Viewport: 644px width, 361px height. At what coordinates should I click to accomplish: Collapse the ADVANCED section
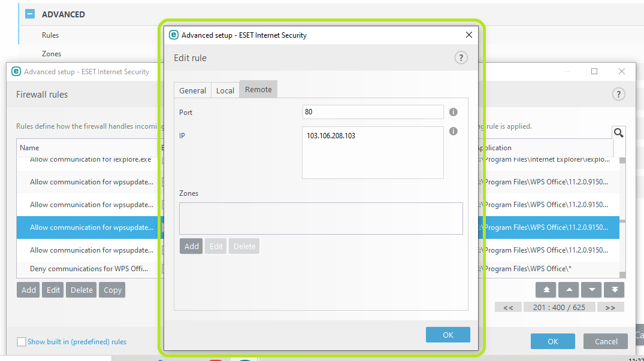point(30,14)
